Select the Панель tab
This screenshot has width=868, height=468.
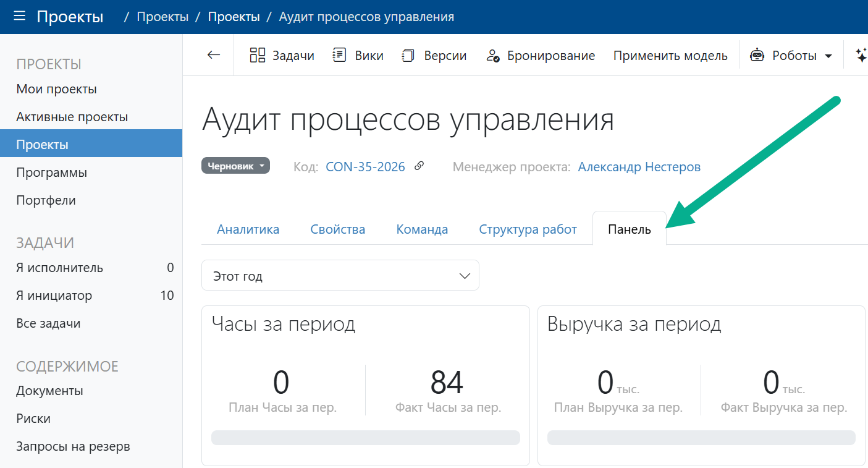(x=630, y=229)
